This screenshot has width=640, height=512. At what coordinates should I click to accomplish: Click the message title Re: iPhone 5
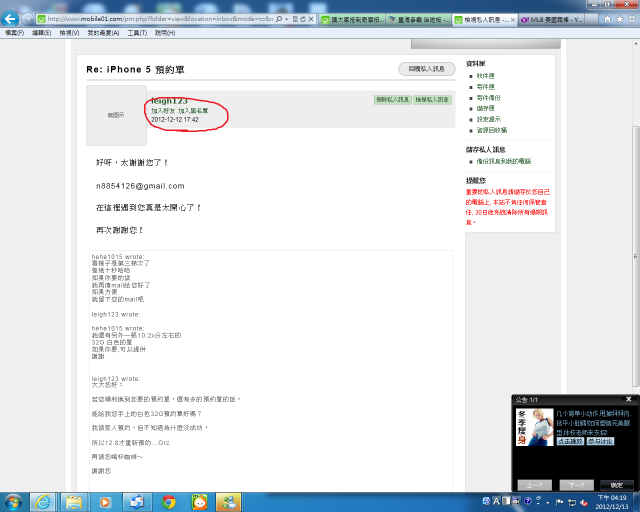click(x=135, y=69)
